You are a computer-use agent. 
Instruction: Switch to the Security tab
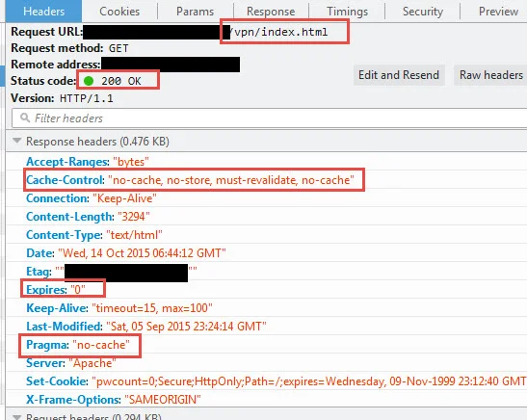tap(423, 12)
